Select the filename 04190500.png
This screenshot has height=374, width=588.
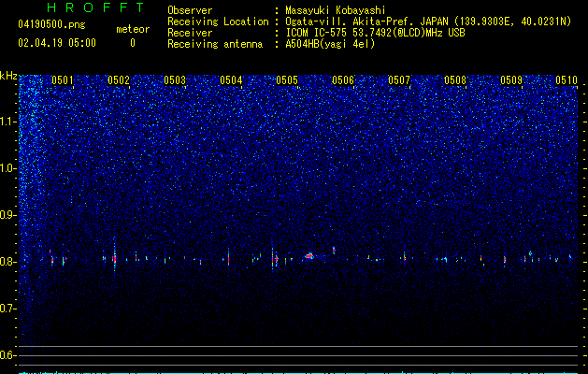coord(51,25)
